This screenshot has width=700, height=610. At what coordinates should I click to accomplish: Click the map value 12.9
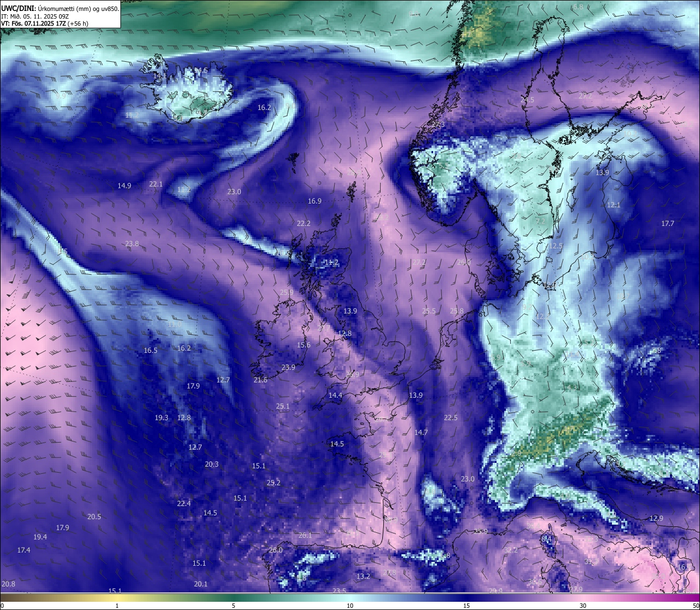pyautogui.click(x=656, y=519)
